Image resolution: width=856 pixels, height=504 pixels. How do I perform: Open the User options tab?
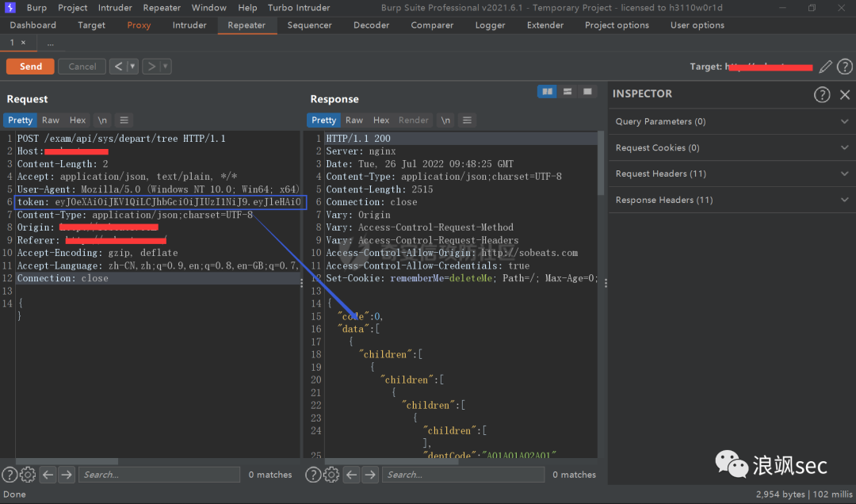tap(697, 25)
